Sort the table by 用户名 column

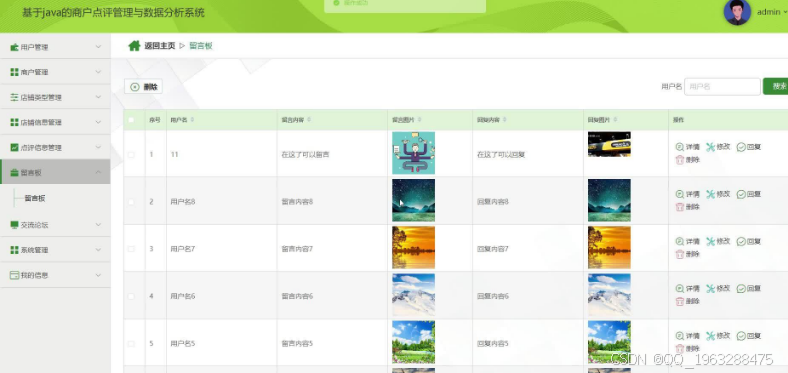click(192, 120)
